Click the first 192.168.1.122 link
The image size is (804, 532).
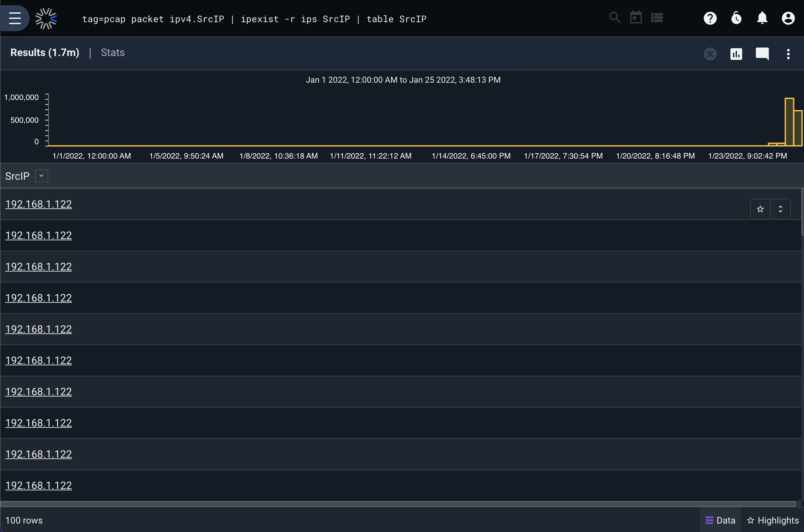[38, 204]
